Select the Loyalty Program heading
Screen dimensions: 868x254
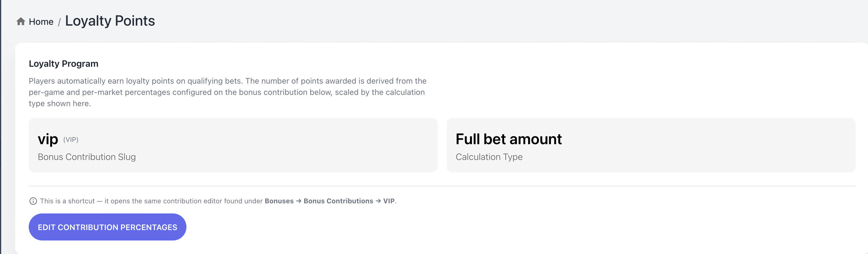[x=63, y=64]
